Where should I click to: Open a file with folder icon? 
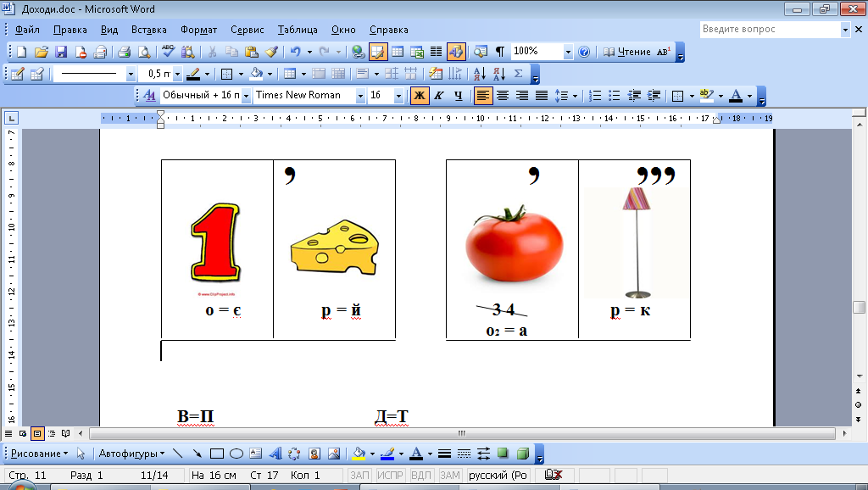42,52
